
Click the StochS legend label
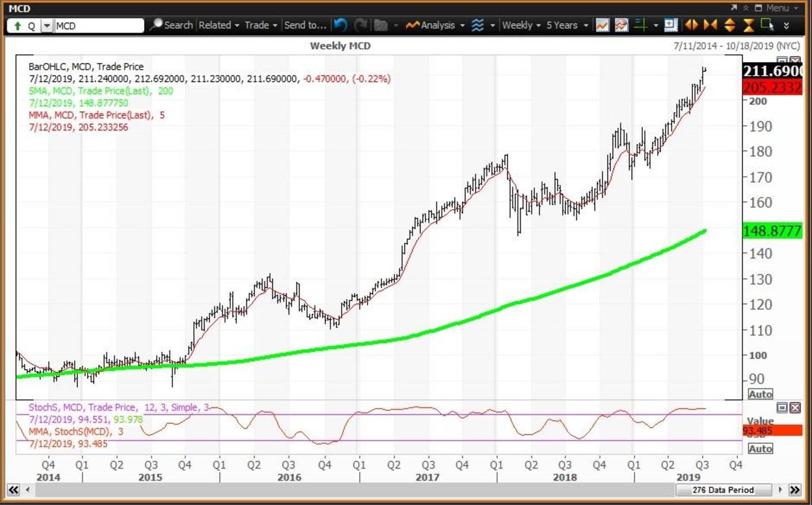[119, 408]
